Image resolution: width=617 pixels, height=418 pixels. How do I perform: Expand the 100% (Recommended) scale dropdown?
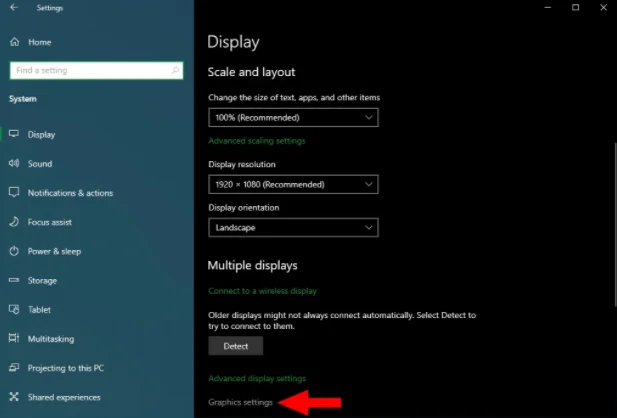293,117
